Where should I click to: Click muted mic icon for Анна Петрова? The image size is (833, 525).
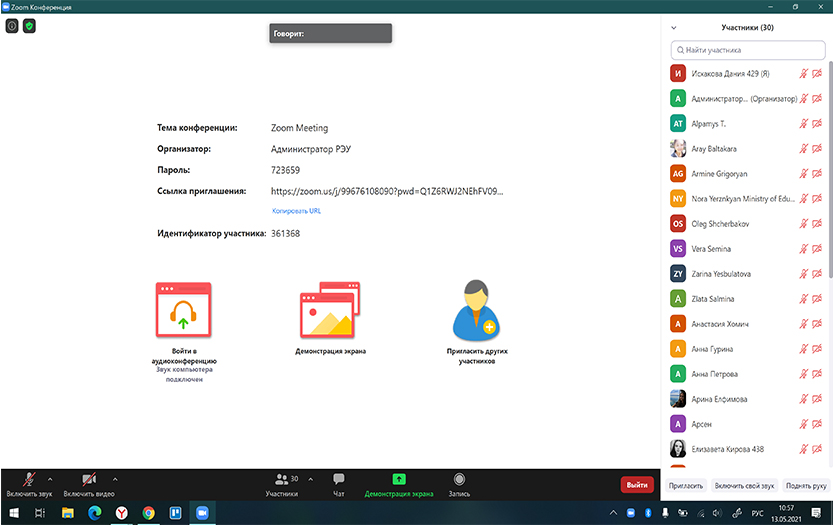804,374
